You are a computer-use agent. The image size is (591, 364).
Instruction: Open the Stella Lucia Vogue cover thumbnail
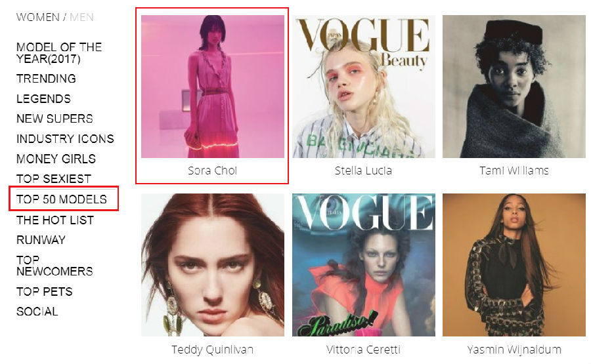coord(364,86)
